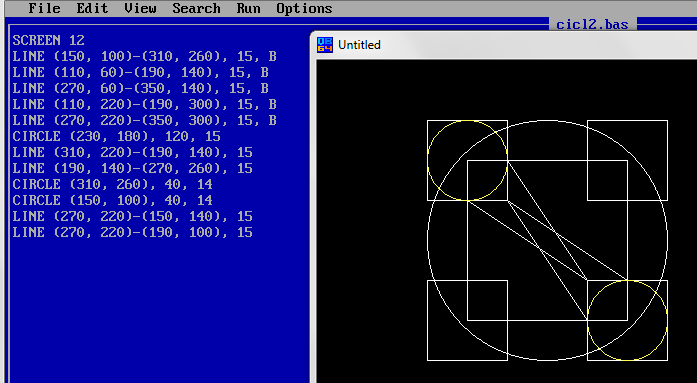
Task: Open the Edit menu
Action: tap(92, 8)
